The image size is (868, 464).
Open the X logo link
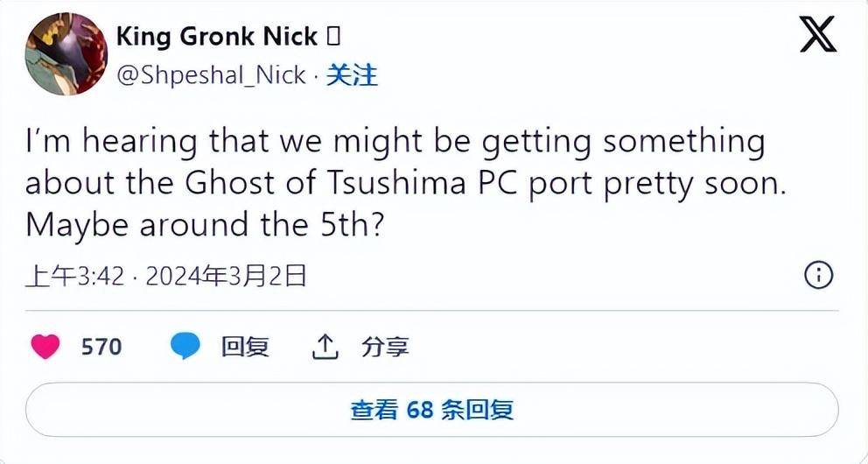click(x=818, y=34)
